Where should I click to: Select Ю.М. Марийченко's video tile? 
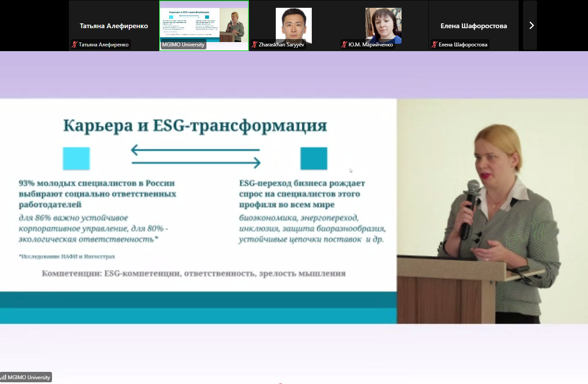pyautogui.click(x=383, y=26)
